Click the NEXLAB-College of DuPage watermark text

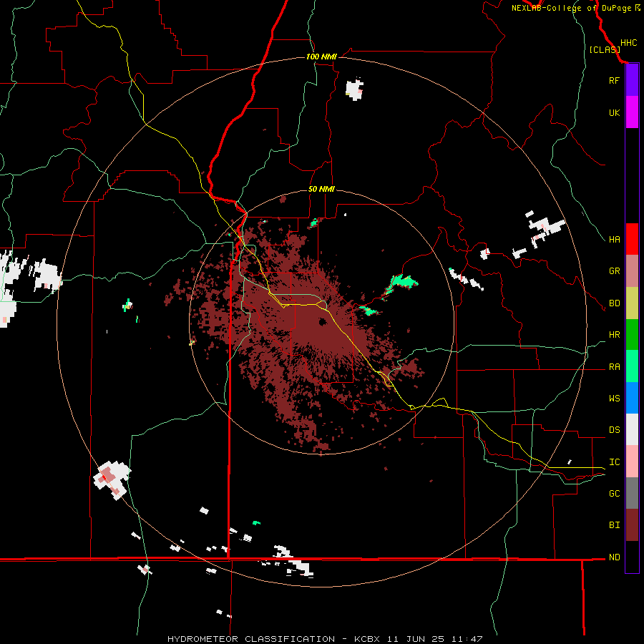pyautogui.click(x=572, y=8)
